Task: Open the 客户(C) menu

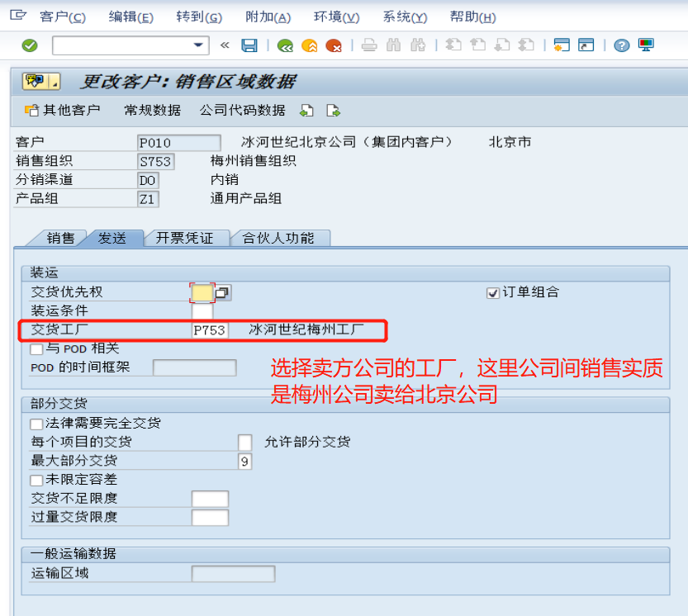Action: (63, 17)
